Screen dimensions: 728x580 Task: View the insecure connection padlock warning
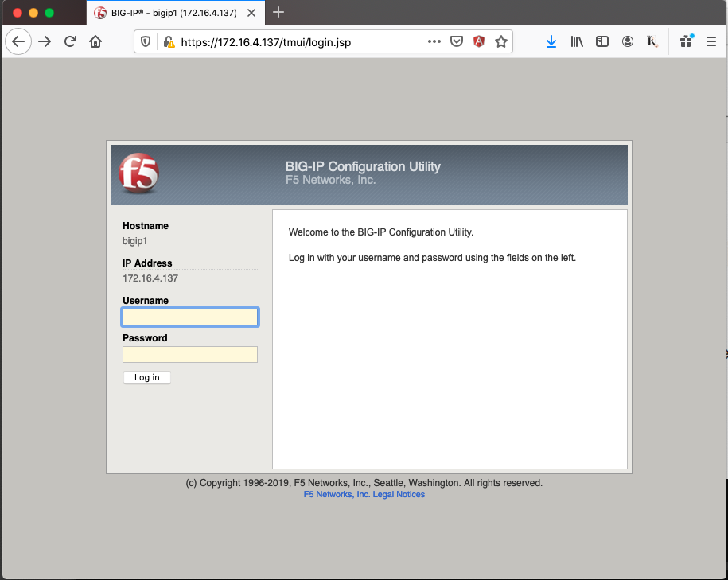point(168,42)
